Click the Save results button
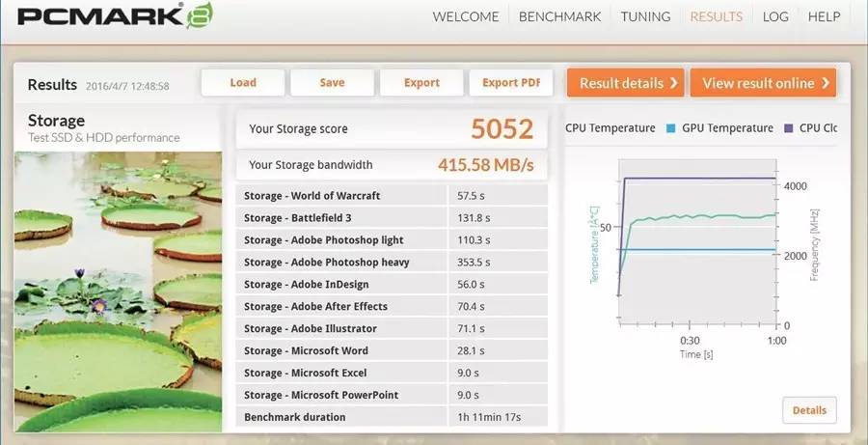Viewport: 868px width, 445px height. pos(332,83)
